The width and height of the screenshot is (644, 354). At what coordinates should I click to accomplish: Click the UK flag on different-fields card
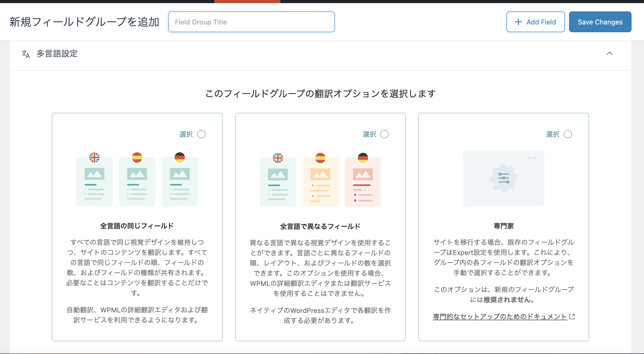(278, 158)
